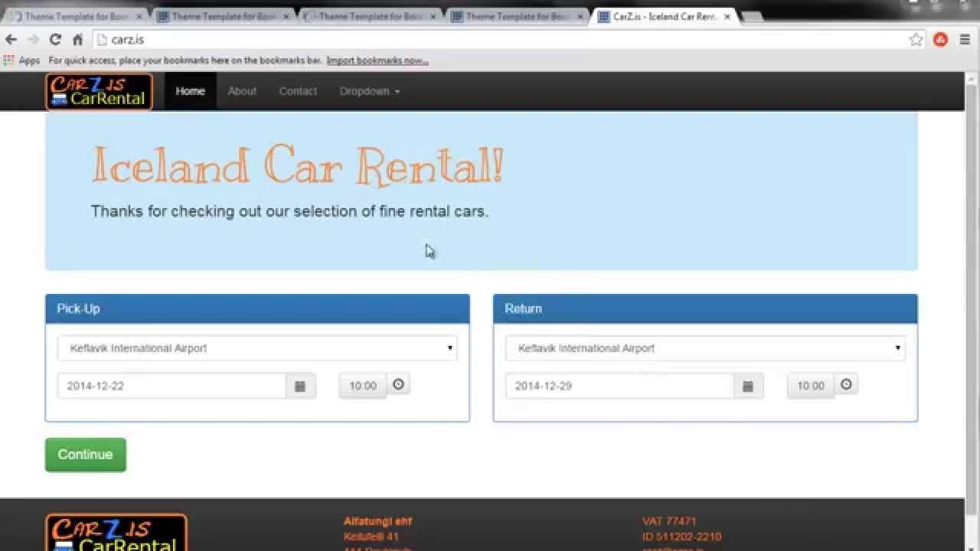Click the ID 511202-2210 footer text

[681, 536]
